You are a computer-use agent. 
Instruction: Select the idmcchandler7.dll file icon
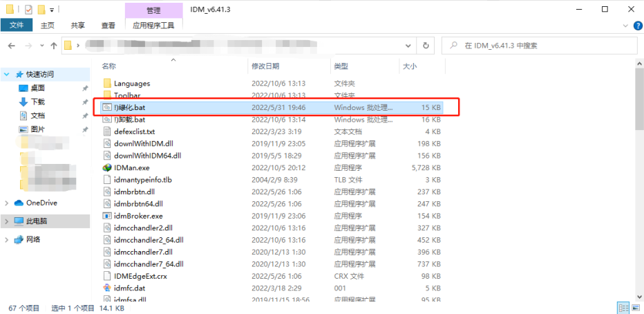tap(107, 252)
